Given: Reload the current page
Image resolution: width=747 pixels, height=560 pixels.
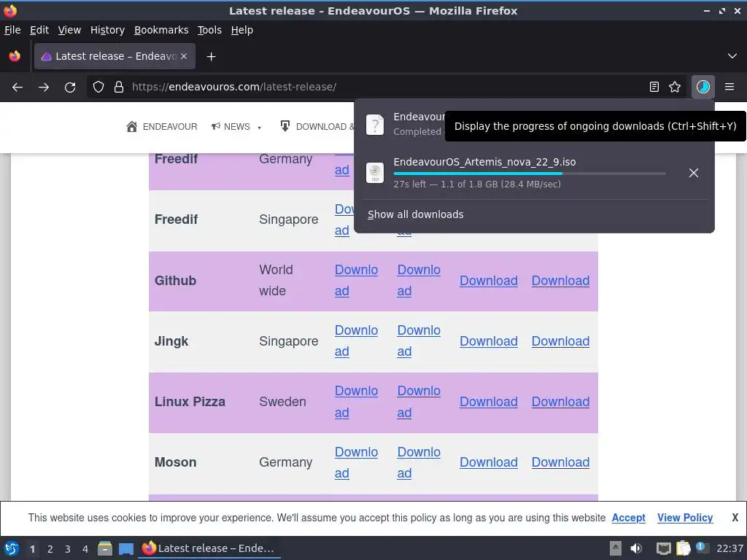Looking at the screenshot, I should click(x=70, y=87).
